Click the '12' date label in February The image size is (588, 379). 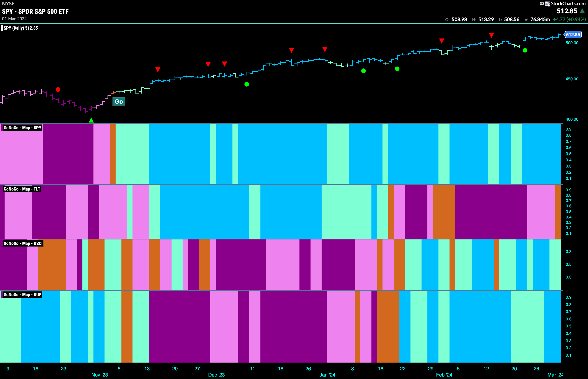[x=486, y=369]
